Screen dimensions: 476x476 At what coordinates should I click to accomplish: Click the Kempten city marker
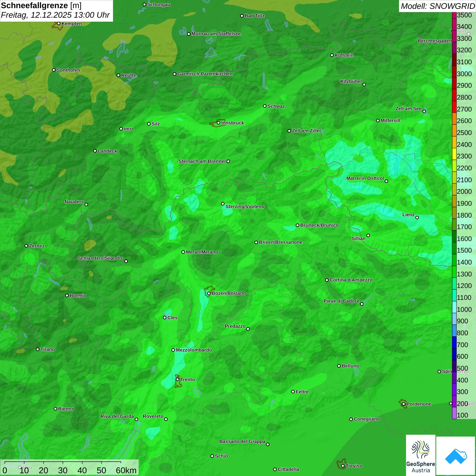(58, 23)
